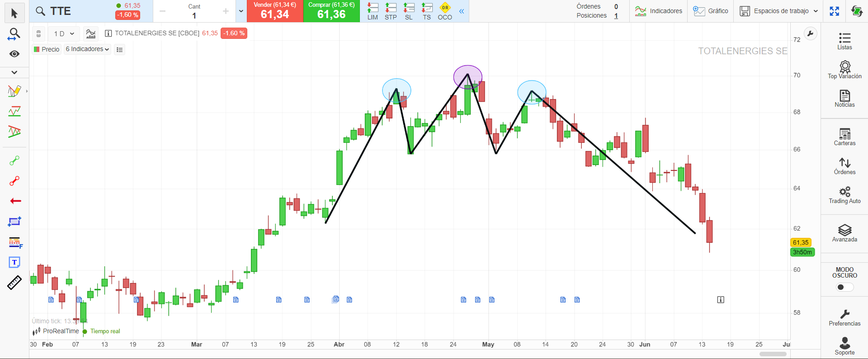Open the Carteras panel
Image resolution: width=868 pixels, height=359 pixels.
(844, 137)
